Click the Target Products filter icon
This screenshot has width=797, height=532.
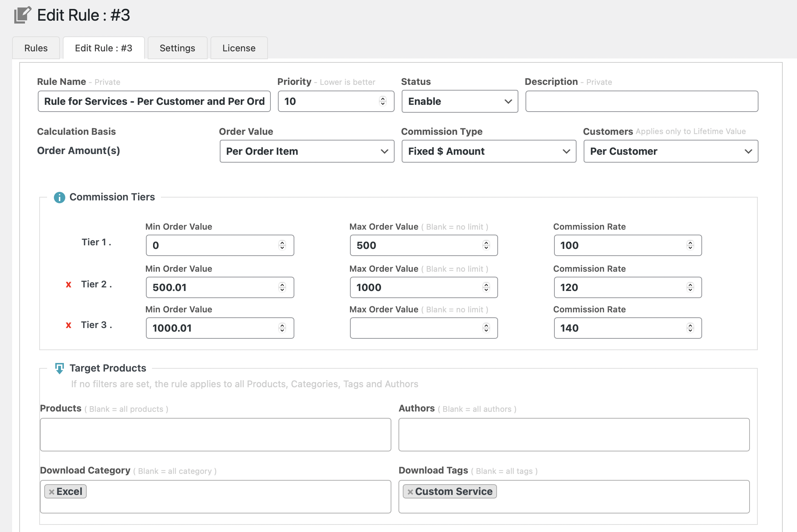coord(60,368)
